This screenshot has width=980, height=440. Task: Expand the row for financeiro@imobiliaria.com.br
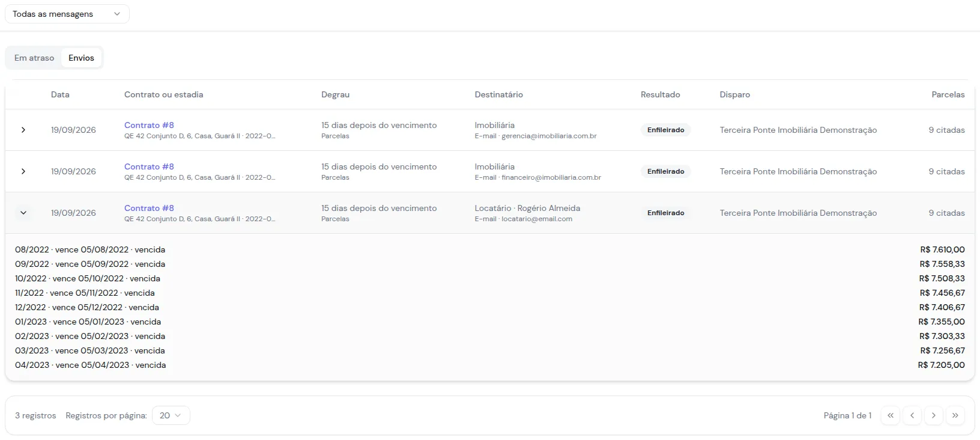pos(23,171)
